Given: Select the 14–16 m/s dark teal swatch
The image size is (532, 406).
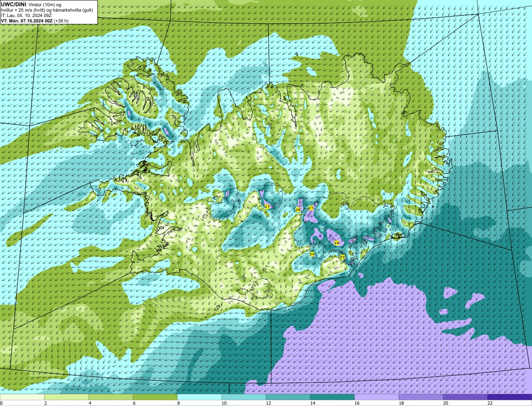Looking at the screenshot, I should [332, 397].
